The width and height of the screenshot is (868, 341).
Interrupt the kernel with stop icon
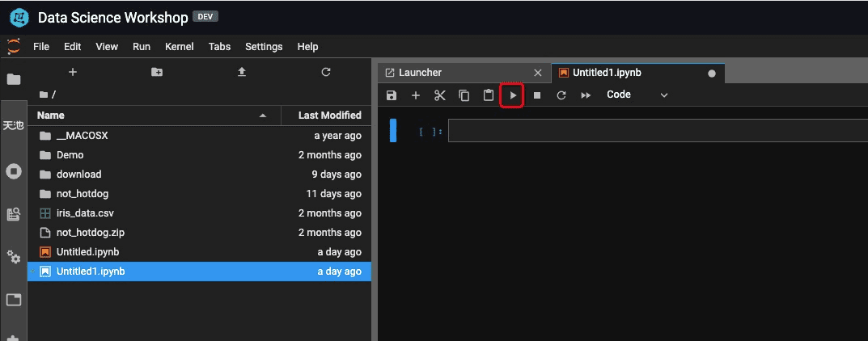coord(537,95)
